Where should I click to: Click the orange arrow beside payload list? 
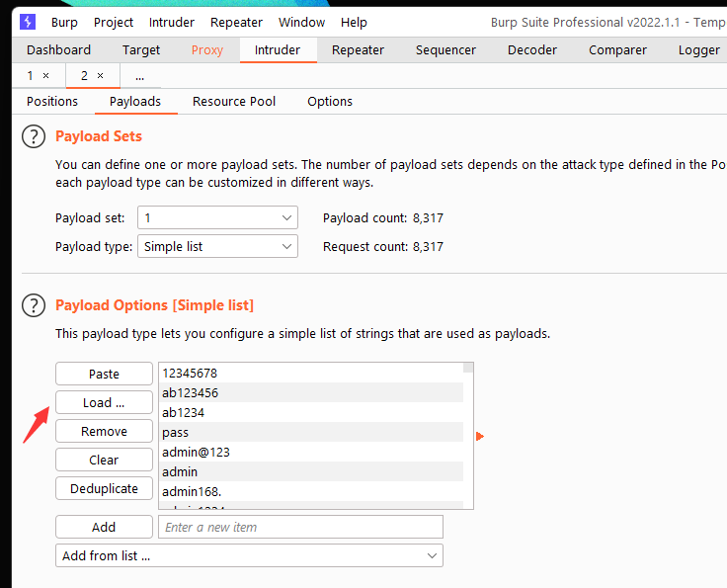480,436
